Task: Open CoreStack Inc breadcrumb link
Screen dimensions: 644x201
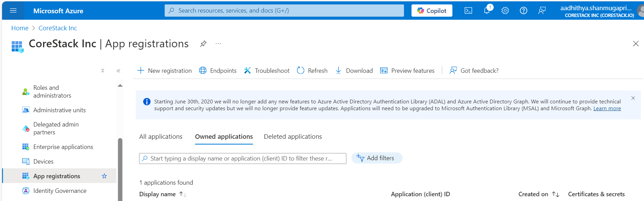Action: (58, 28)
